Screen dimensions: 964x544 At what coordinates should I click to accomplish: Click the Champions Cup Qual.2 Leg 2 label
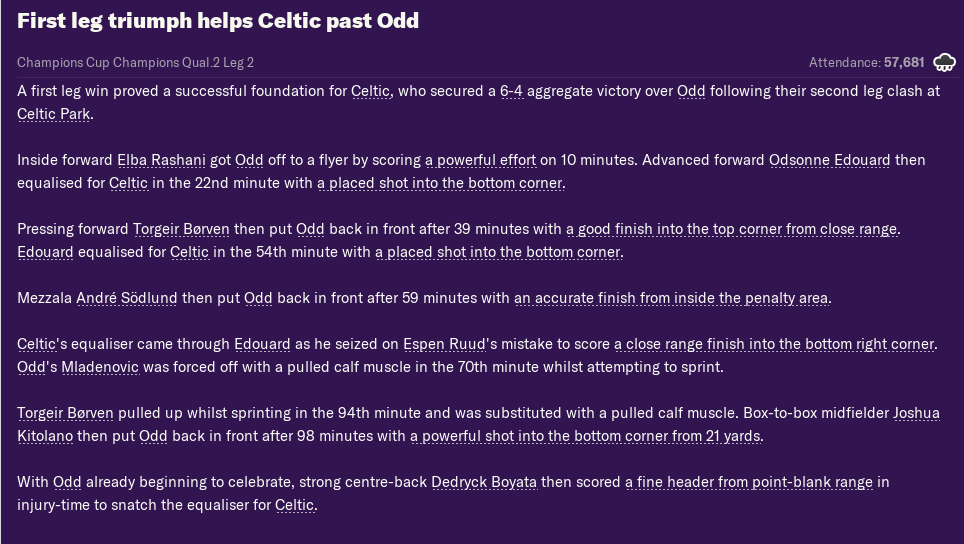click(x=135, y=62)
